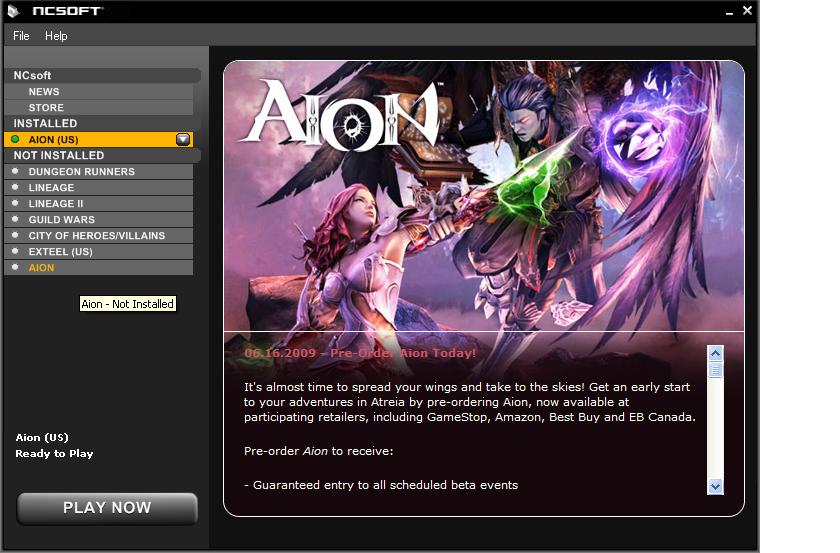Click the news scrollbar up arrow
Image resolution: width=840 pixels, height=553 pixels.
715,353
